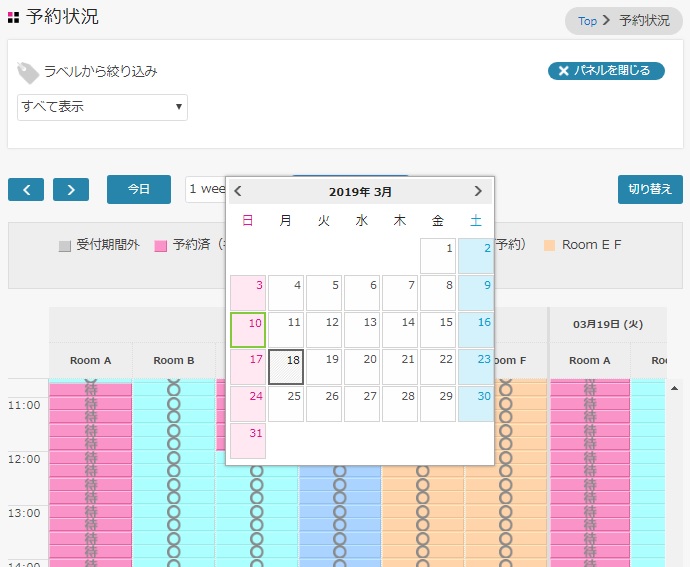
Task: Click the orange Room E F legend swatch
Action: click(549, 246)
